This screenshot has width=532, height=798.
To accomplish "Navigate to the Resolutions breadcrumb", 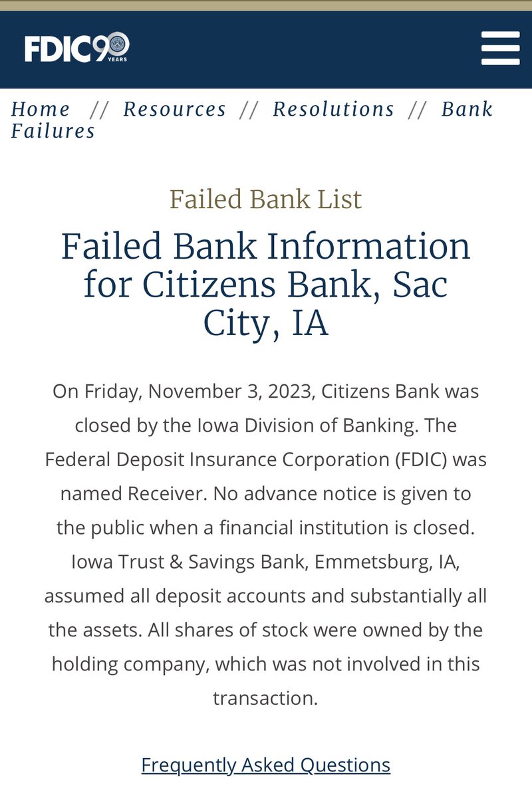I will (x=334, y=109).
